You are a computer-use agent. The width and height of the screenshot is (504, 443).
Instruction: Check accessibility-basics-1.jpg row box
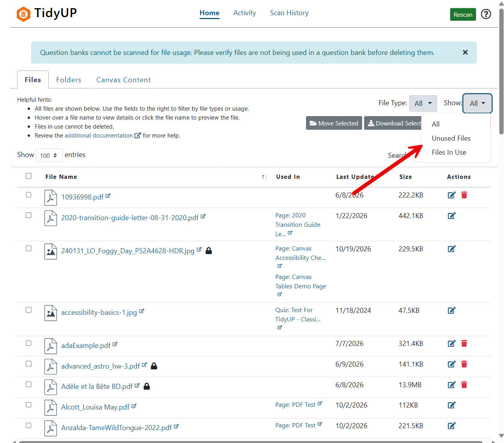(28, 310)
